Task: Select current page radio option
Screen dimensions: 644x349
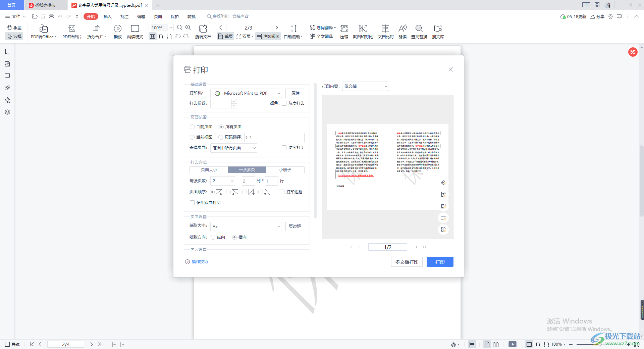Action: tap(192, 127)
